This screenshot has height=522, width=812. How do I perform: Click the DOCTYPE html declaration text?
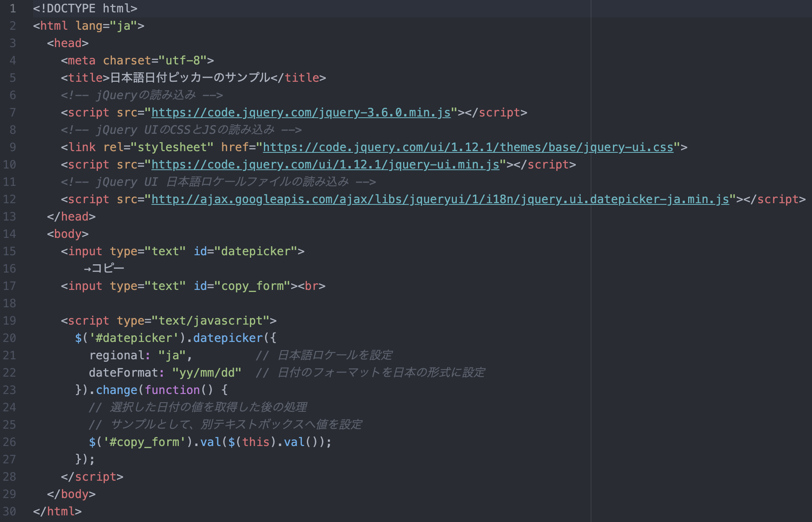[x=85, y=8]
